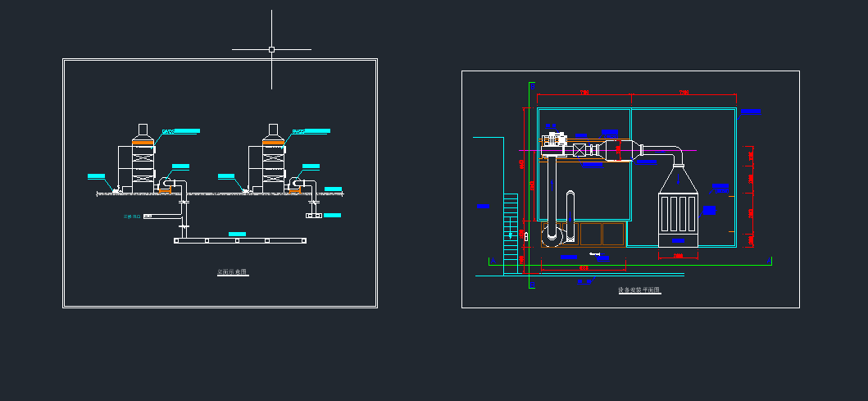Pick the crossed-box damper on the duct
Viewport: 868px width, 401px height.
point(579,150)
